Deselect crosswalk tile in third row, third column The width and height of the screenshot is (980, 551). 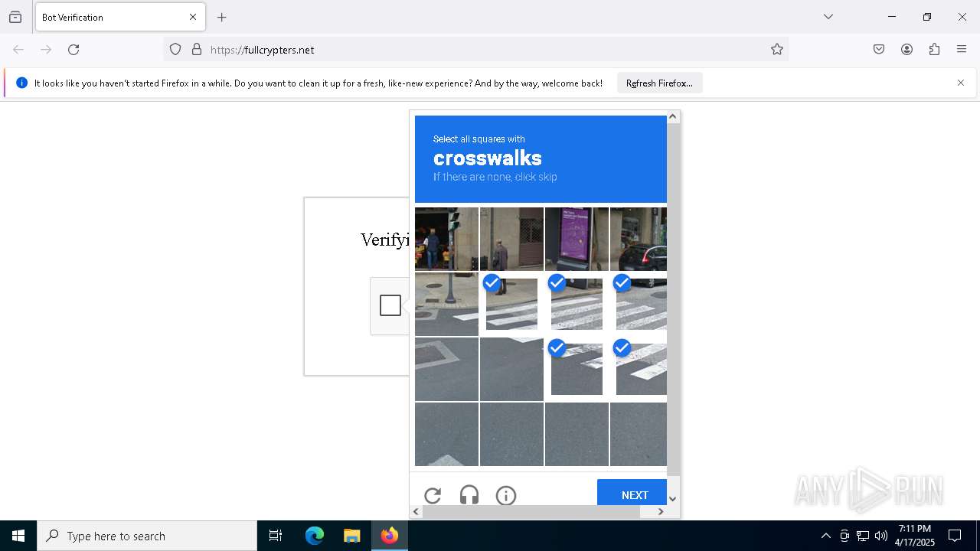(x=577, y=369)
